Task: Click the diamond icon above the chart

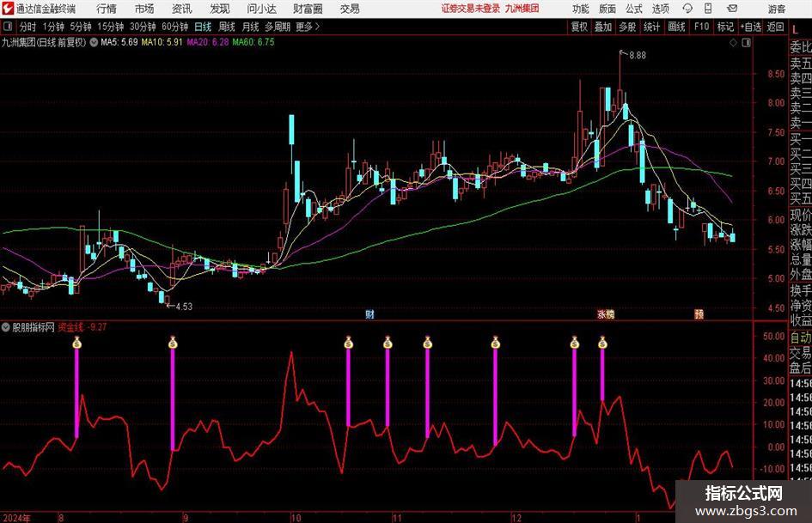Action: (733, 43)
